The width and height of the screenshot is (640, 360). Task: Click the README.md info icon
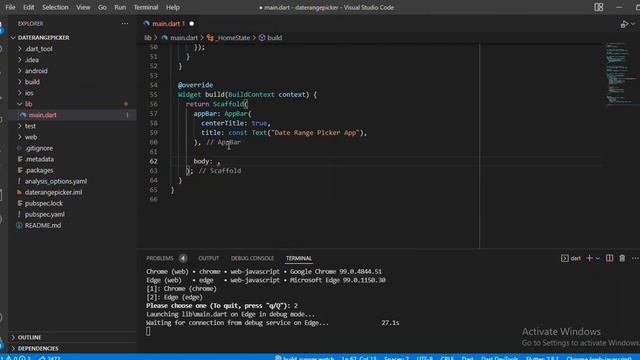tap(19, 225)
